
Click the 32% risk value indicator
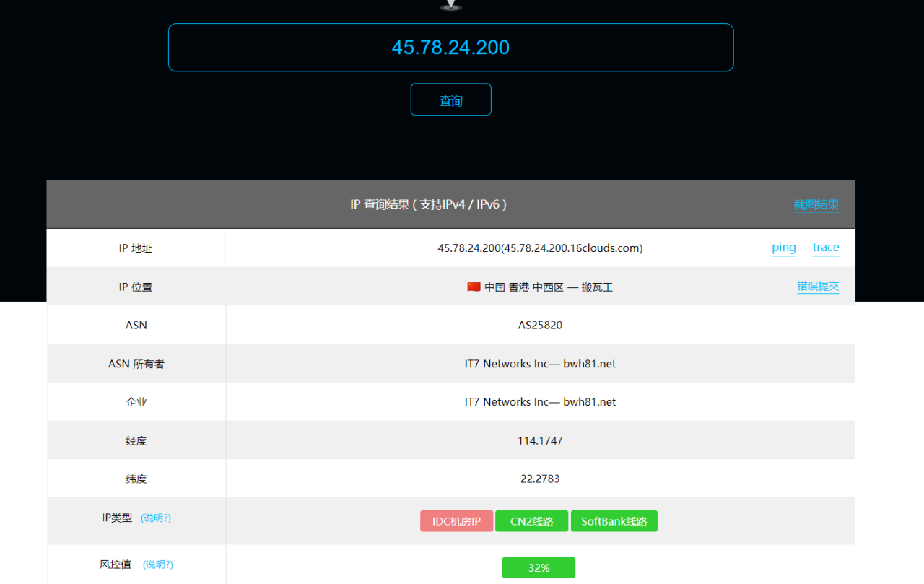coord(539,567)
